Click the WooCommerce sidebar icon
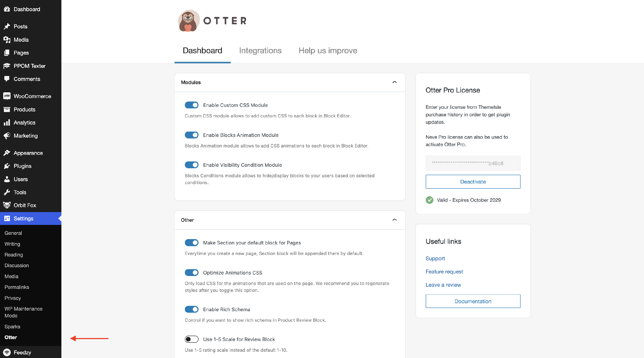This screenshot has height=358, width=644. tap(7, 96)
